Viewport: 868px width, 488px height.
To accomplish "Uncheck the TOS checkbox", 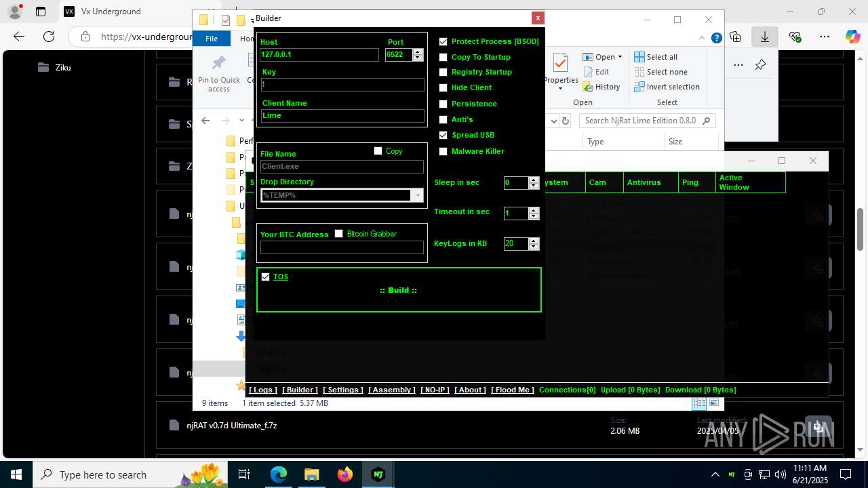I will 266,277.
